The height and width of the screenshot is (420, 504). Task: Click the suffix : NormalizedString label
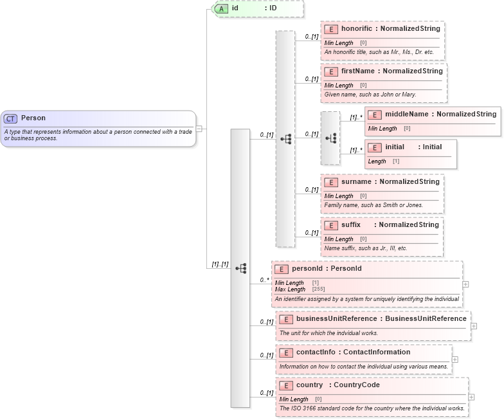(x=390, y=225)
